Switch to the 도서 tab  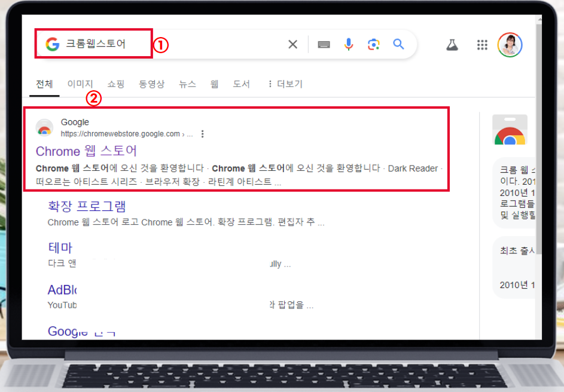coord(241,84)
